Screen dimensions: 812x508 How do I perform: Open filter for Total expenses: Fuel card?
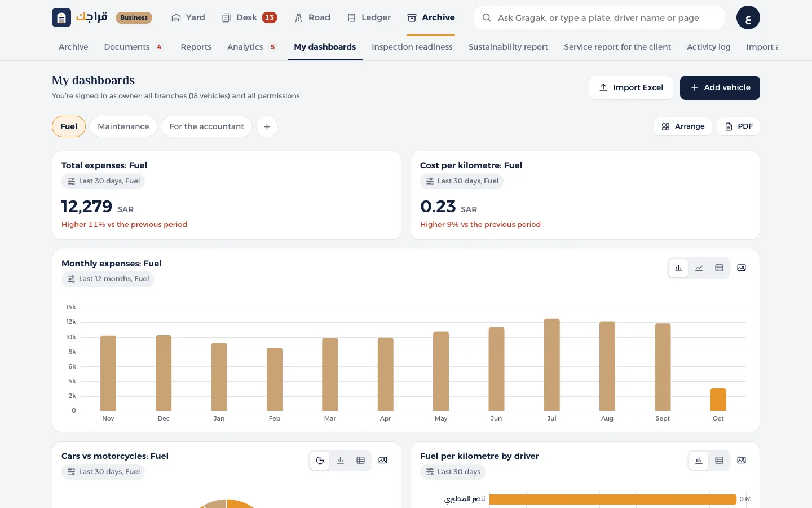click(103, 181)
